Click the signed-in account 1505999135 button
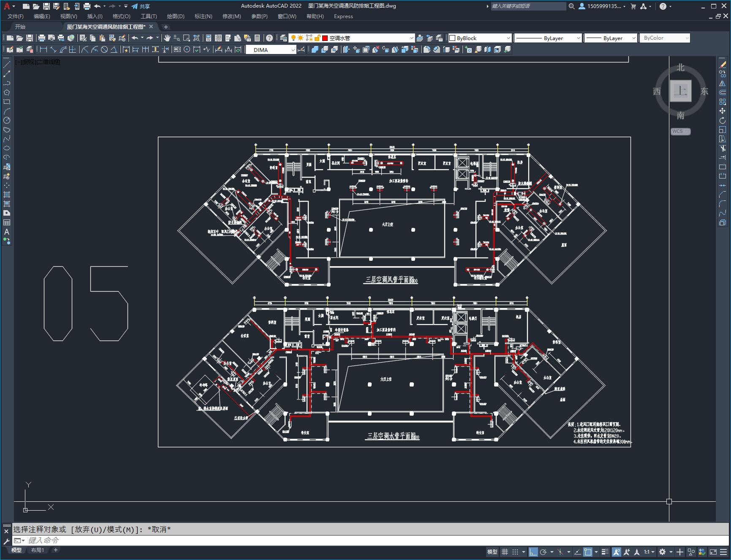 coord(602,6)
